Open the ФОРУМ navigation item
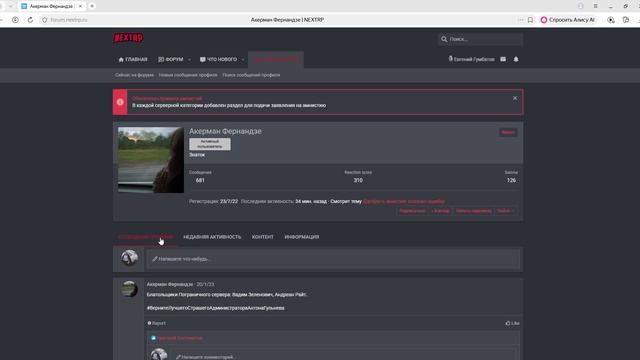 [171, 60]
